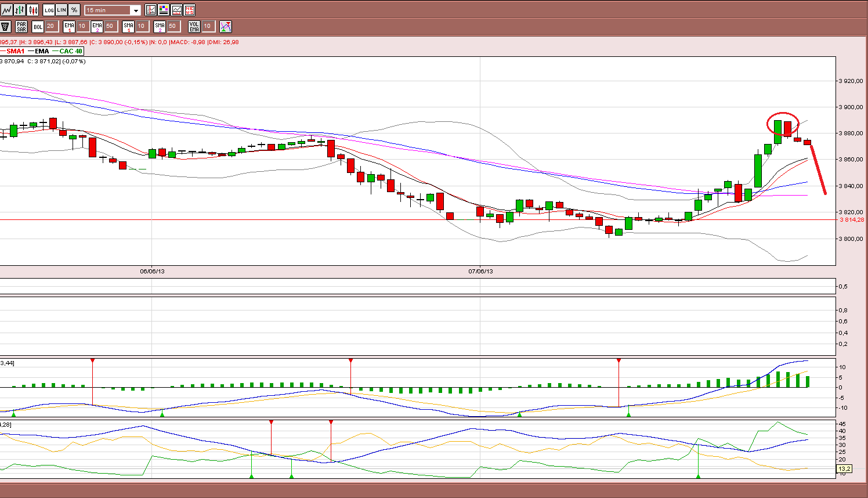
Task: Click the buy/sell signals crossing-lines icon
Action: [226, 26]
